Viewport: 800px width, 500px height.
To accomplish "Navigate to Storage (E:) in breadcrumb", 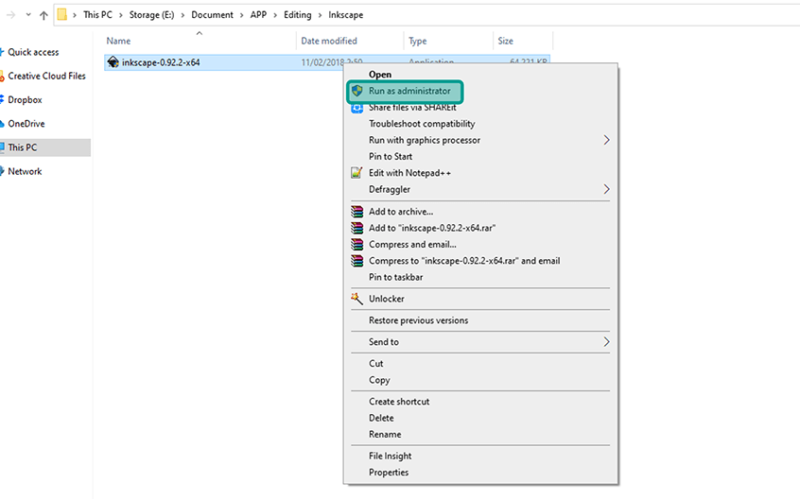I will (x=152, y=15).
